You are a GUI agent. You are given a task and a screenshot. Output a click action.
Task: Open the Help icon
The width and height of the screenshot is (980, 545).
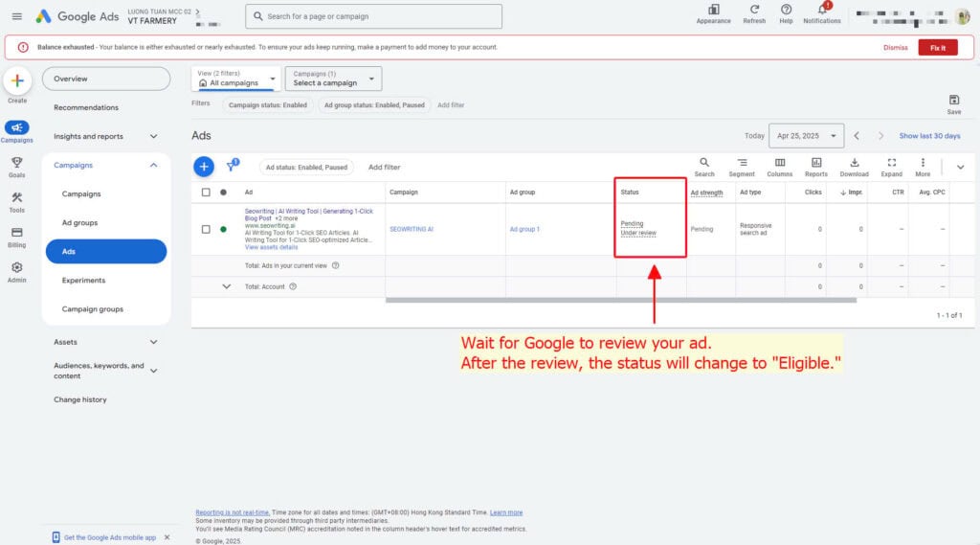pos(786,10)
